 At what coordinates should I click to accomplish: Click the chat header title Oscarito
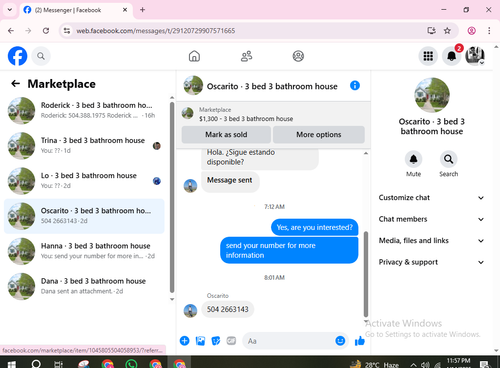[x=272, y=86]
